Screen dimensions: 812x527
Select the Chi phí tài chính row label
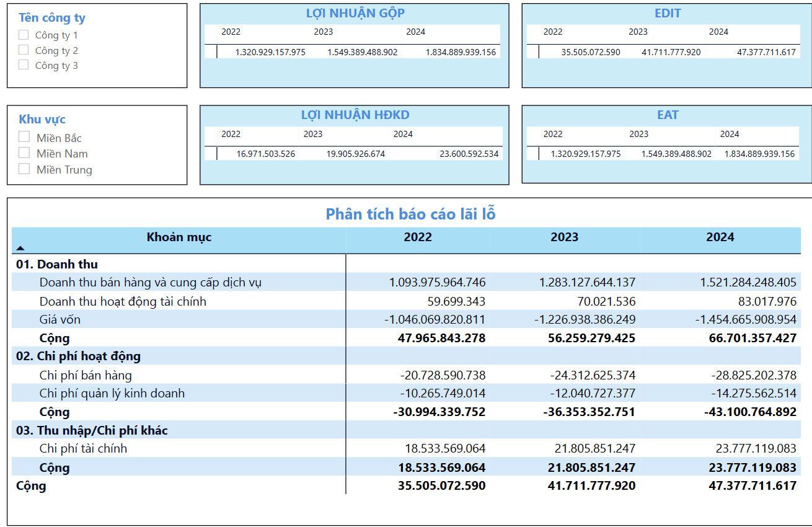click(x=83, y=449)
